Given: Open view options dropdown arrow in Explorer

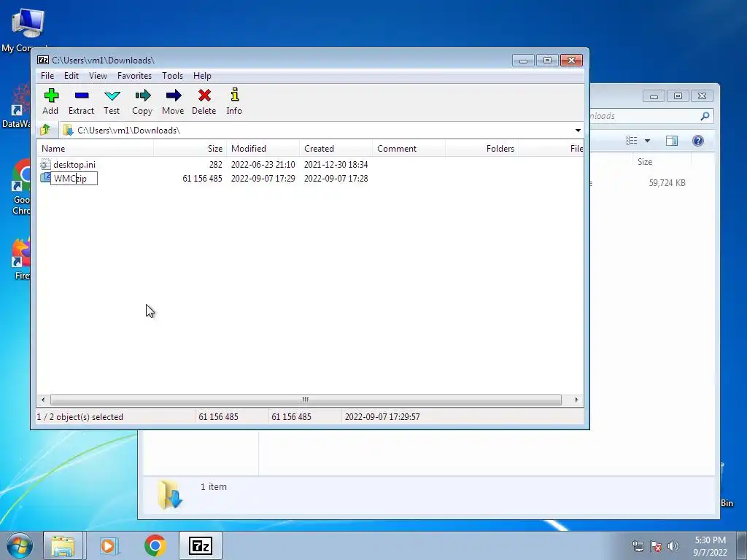Looking at the screenshot, I should point(648,141).
